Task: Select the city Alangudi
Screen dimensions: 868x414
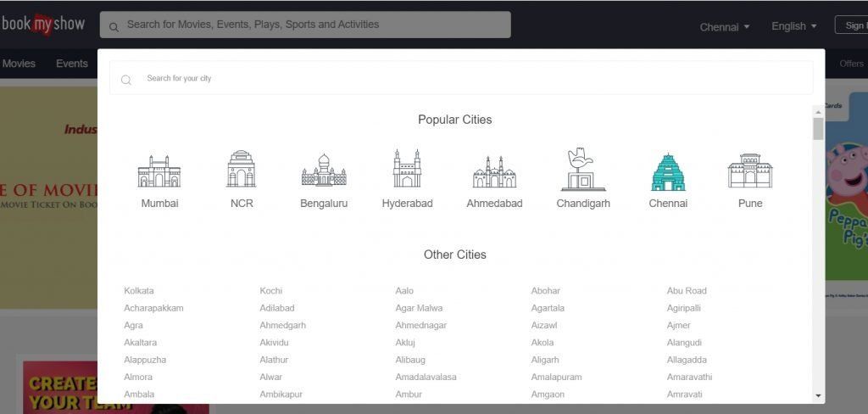Action: (684, 343)
